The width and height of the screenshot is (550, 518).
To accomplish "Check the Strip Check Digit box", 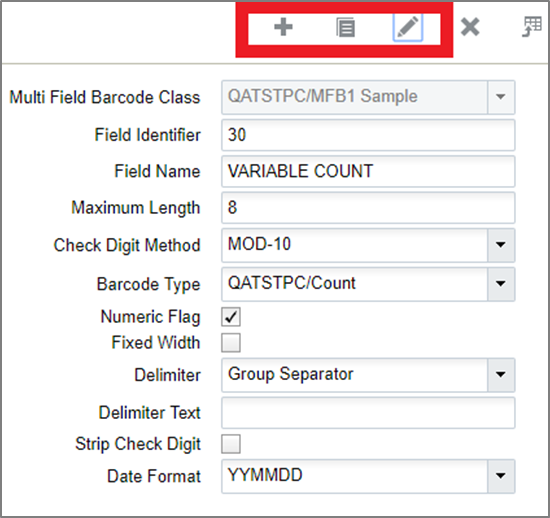I will coord(231,444).
